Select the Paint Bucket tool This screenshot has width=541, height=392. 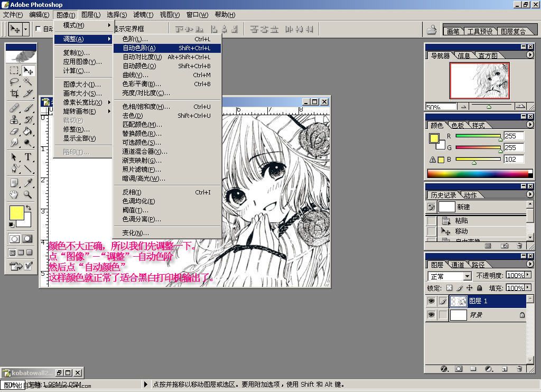pyautogui.click(x=27, y=131)
